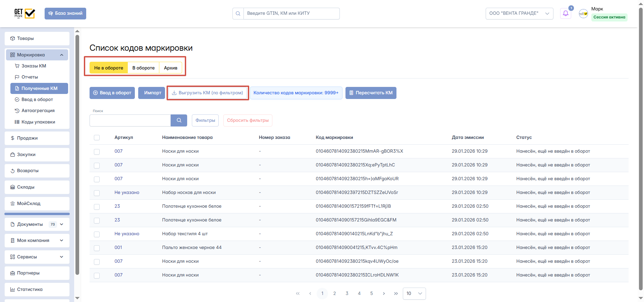Screen dimensions: 644x302
Task: Switch to the В обороте tab
Action: coord(143,68)
